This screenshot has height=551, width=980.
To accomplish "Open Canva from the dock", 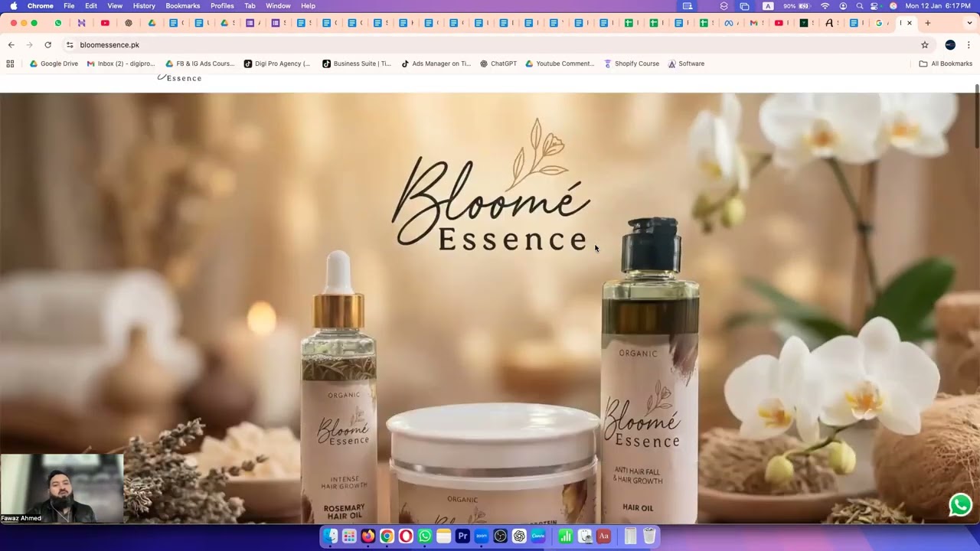I will coord(538,536).
